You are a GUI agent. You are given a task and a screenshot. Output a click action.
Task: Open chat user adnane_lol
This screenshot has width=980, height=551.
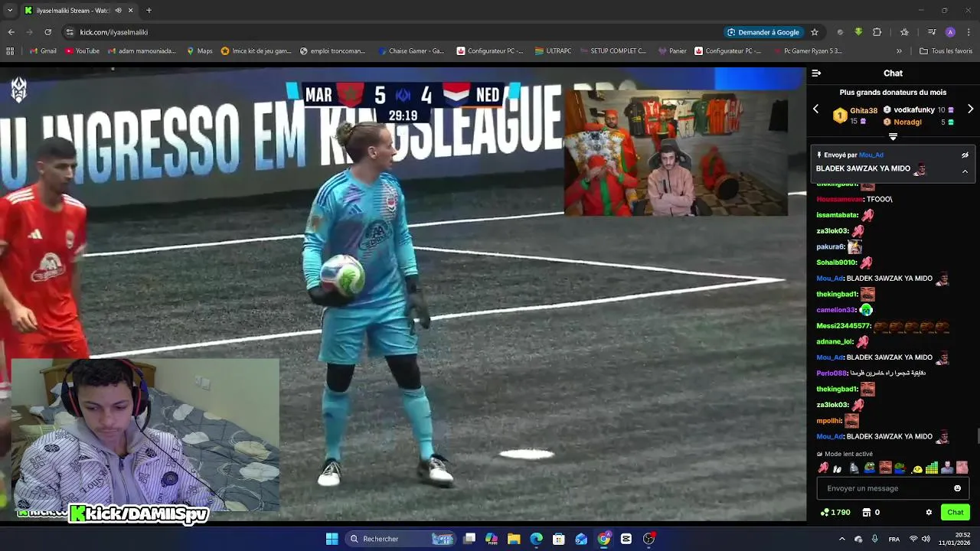coord(835,341)
